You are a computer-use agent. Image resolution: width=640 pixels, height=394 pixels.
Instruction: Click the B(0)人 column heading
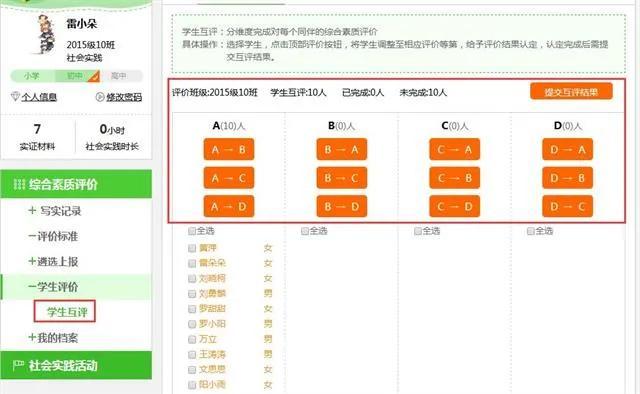(x=342, y=126)
